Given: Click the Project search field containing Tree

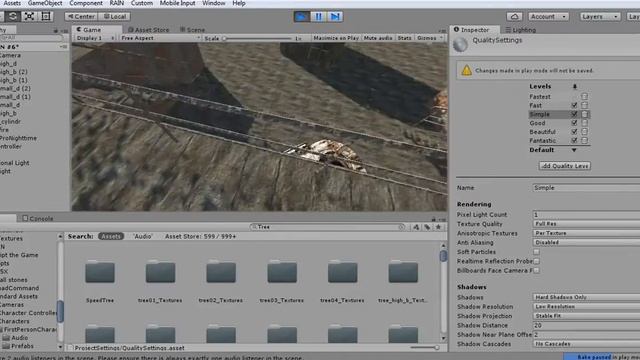Looking at the screenshot, I should point(328,227).
